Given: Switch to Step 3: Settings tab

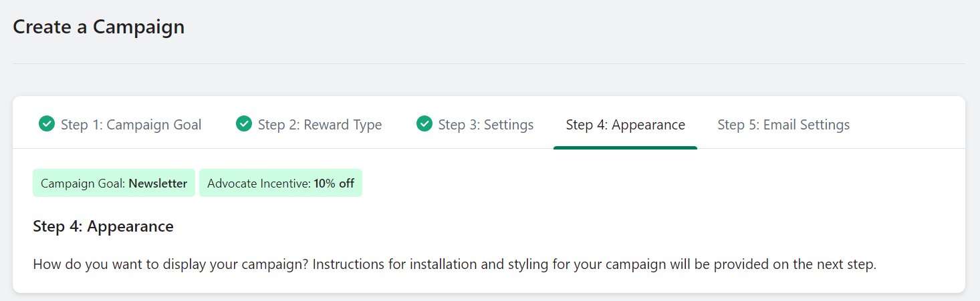Looking at the screenshot, I should pyautogui.click(x=485, y=125).
